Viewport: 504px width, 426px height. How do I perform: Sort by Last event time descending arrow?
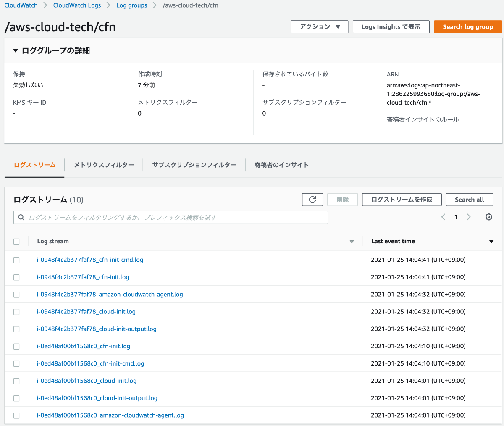coord(491,242)
